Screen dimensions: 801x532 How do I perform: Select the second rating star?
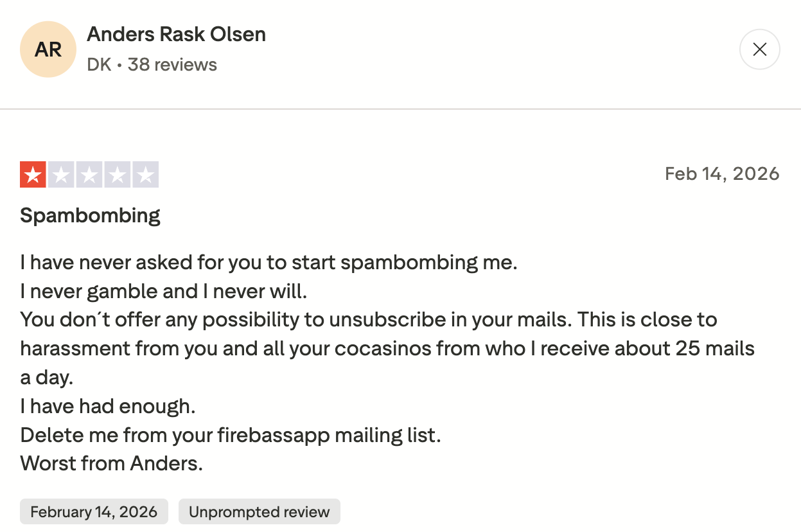pos(62,174)
